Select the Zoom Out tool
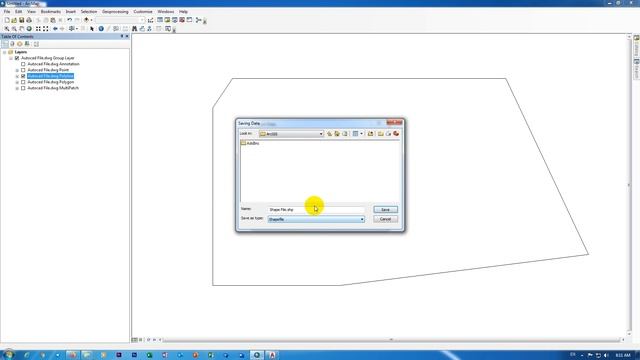 pyautogui.click(x=14, y=29)
